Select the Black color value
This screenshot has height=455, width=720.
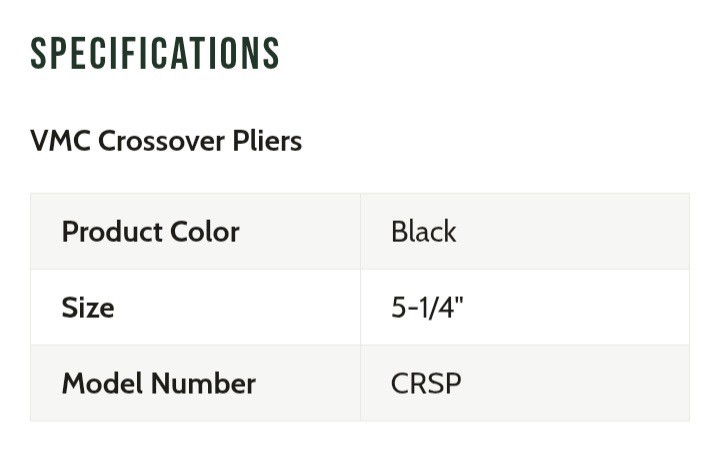[423, 231]
